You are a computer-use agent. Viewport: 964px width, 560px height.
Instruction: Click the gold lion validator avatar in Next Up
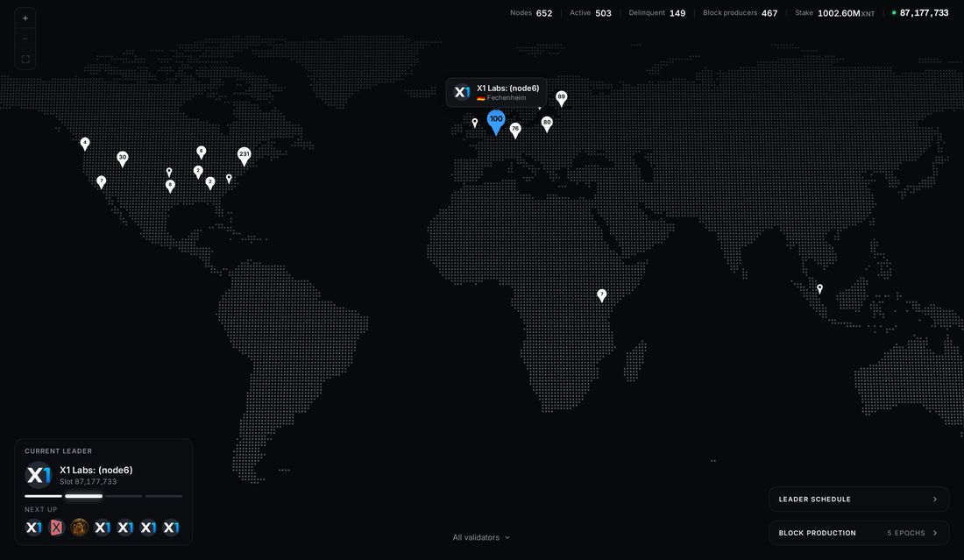click(x=79, y=528)
